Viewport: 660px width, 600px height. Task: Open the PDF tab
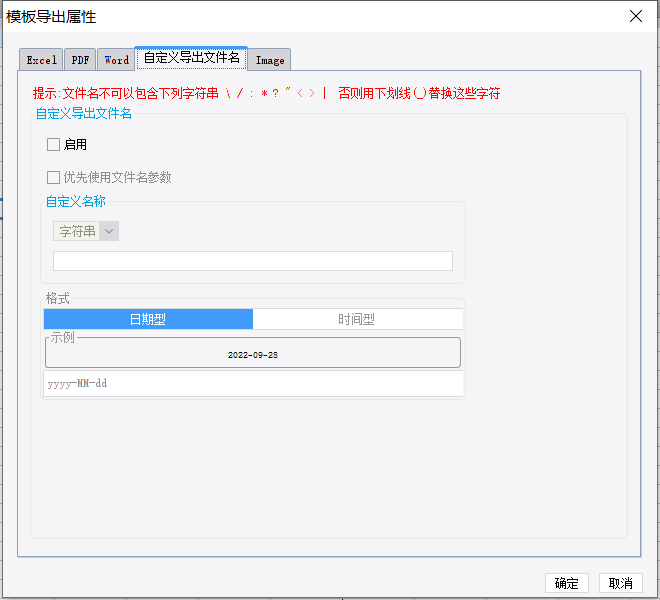pyautogui.click(x=80, y=60)
